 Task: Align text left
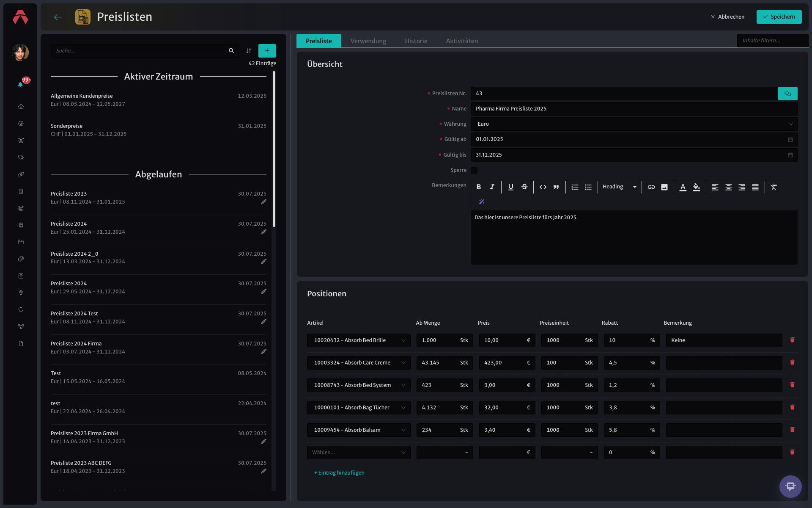[x=715, y=187]
